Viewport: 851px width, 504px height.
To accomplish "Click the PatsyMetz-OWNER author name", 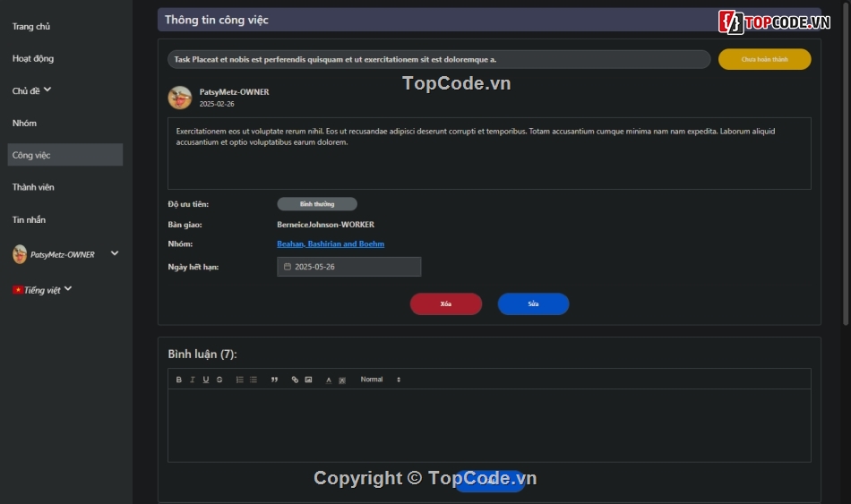I will (x=235, y=92).
